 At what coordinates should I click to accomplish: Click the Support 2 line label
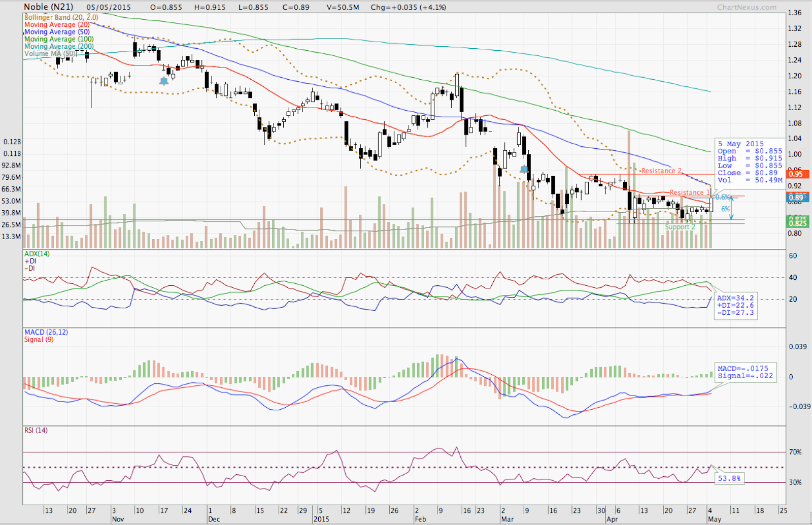(680, 226)
